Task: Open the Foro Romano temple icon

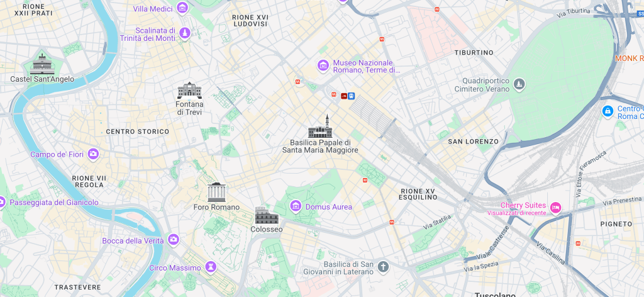Action: (216, 193)
